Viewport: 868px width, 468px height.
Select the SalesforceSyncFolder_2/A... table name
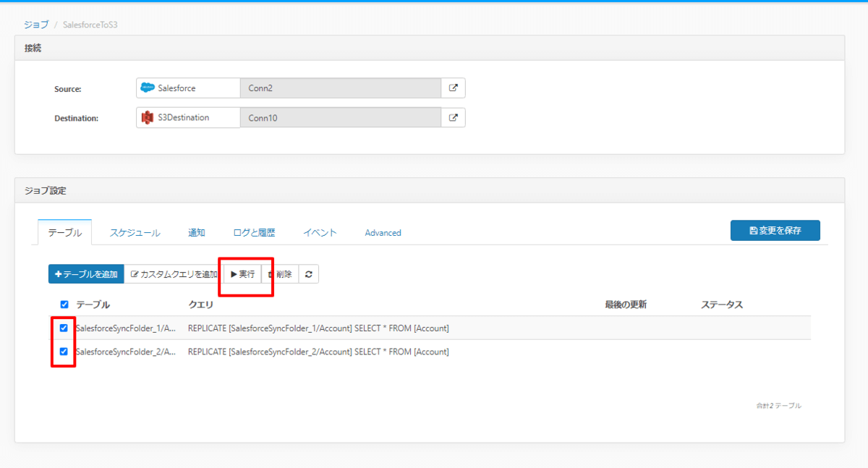pos(126,352)
